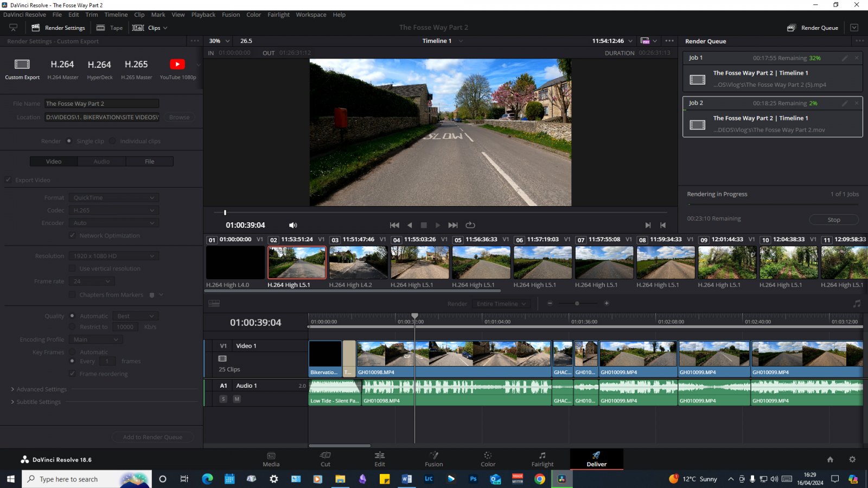Click the timeline zoom slider handle
Image resolution: width=868 pixels, height=488 pixels.
tap(577, 304)
